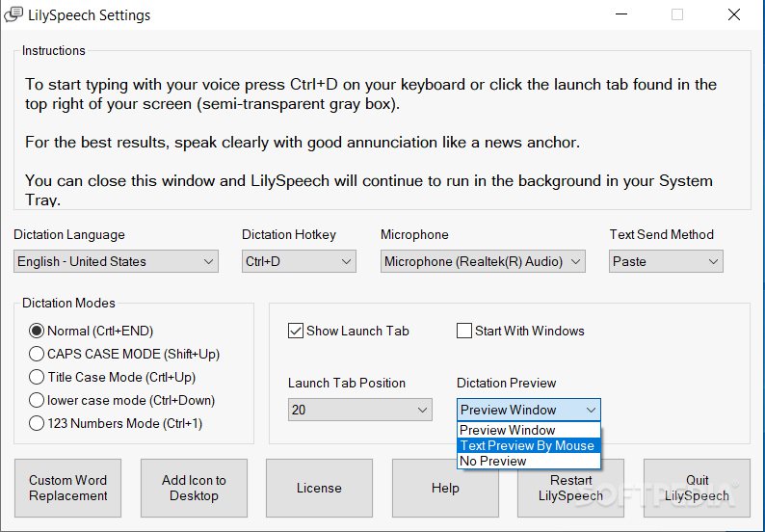
Task: Click the Dictation Language label
Action: (x=69, y=235)
